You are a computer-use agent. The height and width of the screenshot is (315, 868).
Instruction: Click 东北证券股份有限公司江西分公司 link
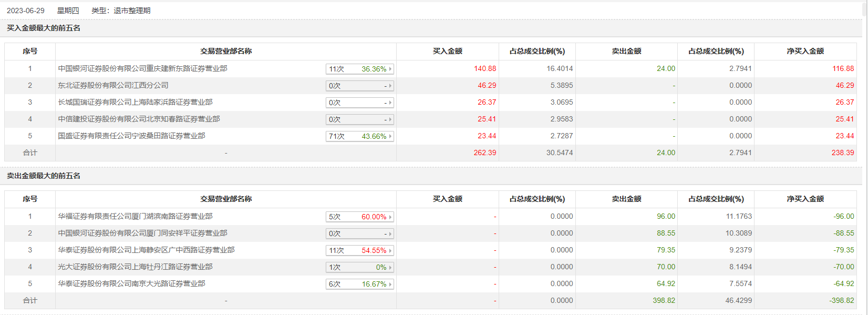tap(113, 85)
